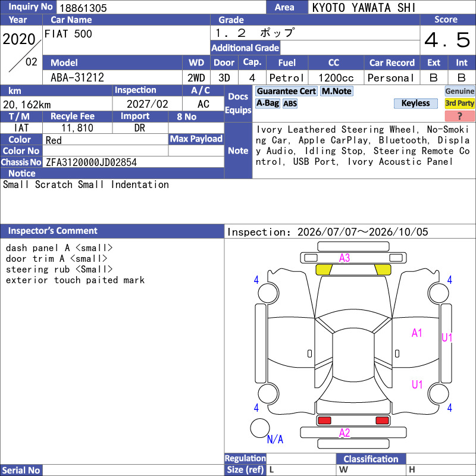The width and height of the screenshot is (476, 476).
Task: Click the recycle fee 11,810
Action: pos(77,128)
